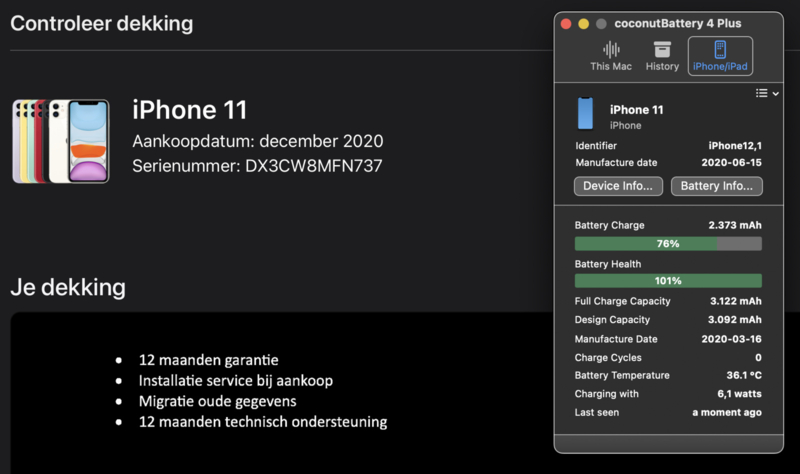The width and height of the screenshot is (800, 474).
Task: Click the Charging with value 6,1 watts
Action: point(739,394)
